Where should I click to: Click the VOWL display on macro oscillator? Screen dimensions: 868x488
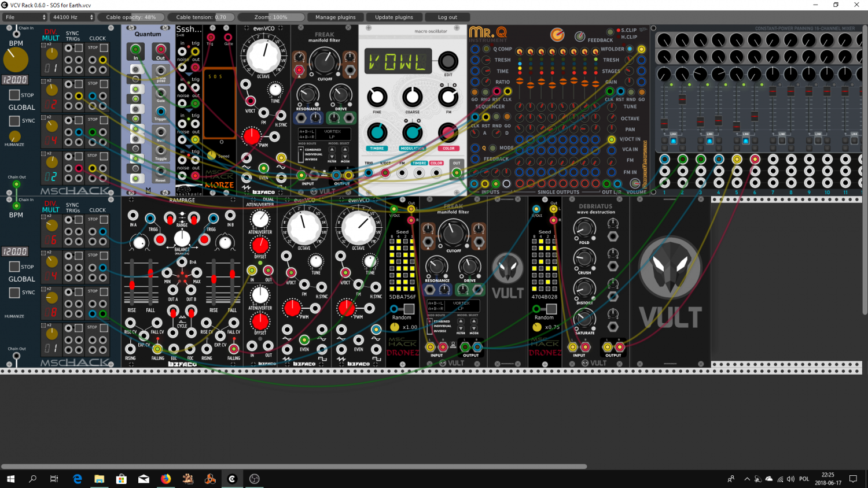coord(398,61)
